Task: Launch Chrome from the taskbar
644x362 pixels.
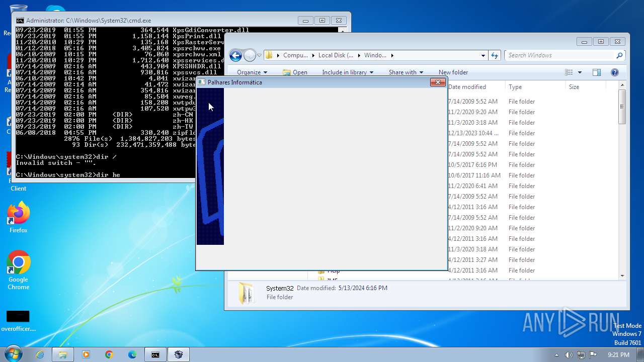Action: click(x=109, y=354)
